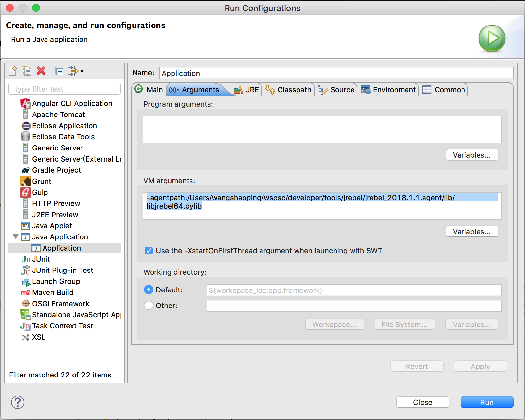Select the Default working directory radio

coord(149,290)
